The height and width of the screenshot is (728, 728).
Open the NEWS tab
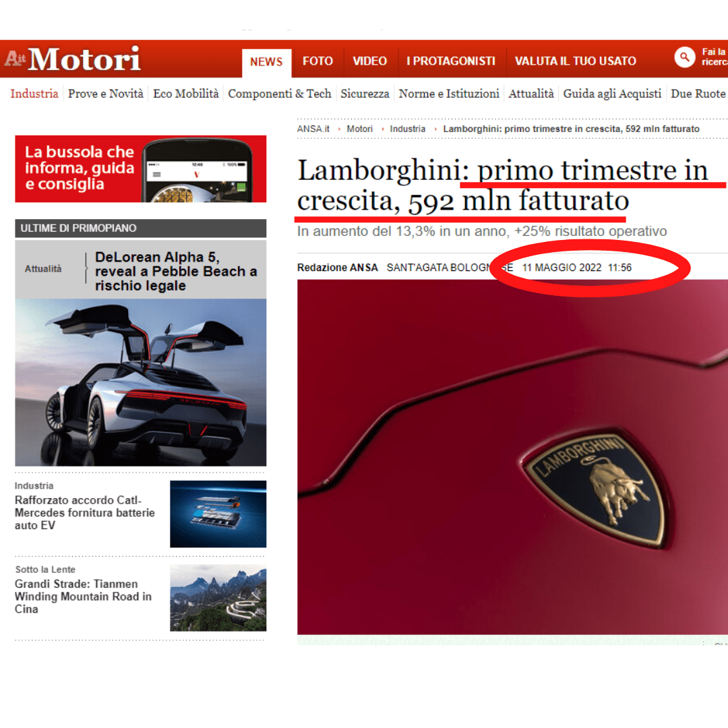[x=266, y=62]
